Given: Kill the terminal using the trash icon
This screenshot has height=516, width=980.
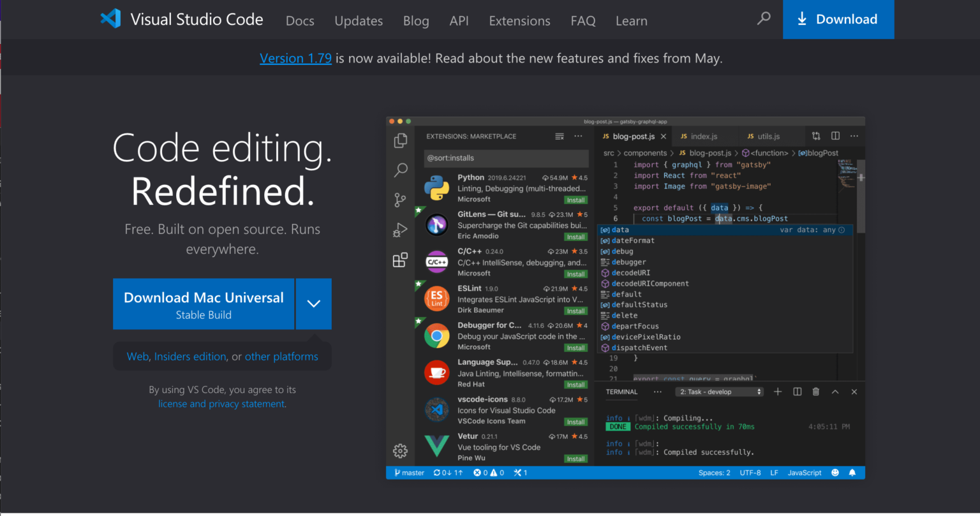Looking at the screenshot, I should [815, 392].
